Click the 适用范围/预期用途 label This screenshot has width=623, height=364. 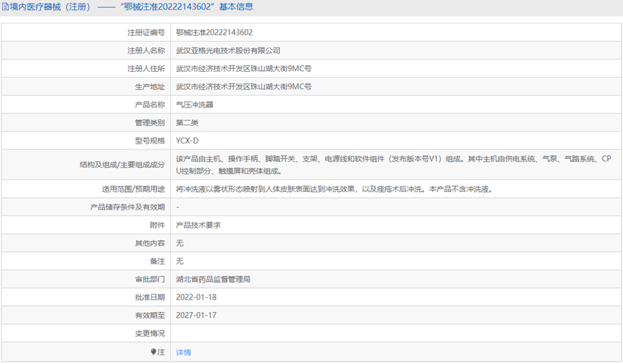133,190
